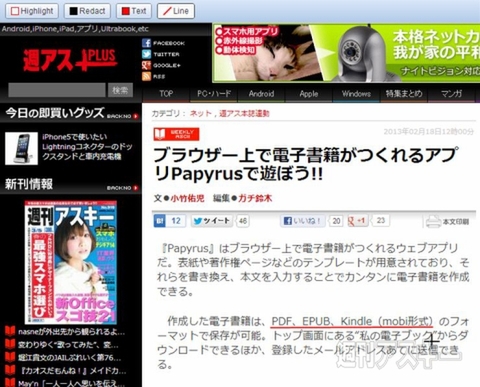Open BACKNO link beside 今日の即買いグッズ
This screenshot has height=387, width=480.
tap(122, 116)
